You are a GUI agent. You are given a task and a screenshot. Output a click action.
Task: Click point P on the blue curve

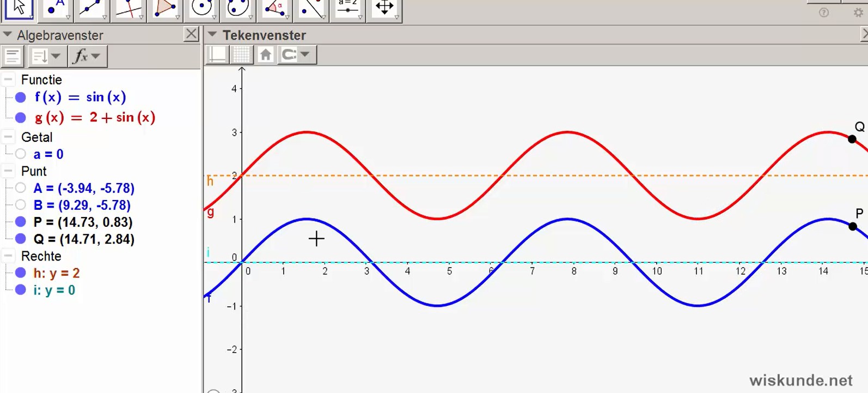[853, 226]
